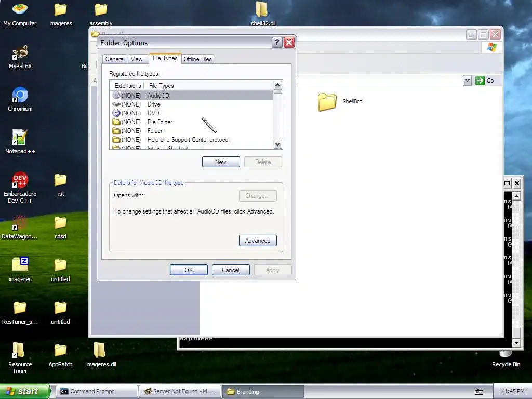
Task: Select the Folder file type row
Action: click(192, 130)
